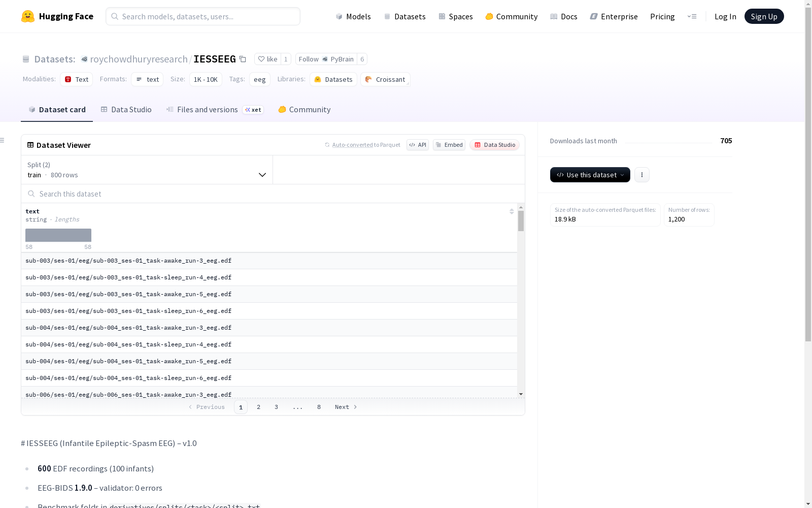Click the Parquet files size 18.9 kB
The width and height of the screenshot is (812, 508).
(x=565, y=219)
